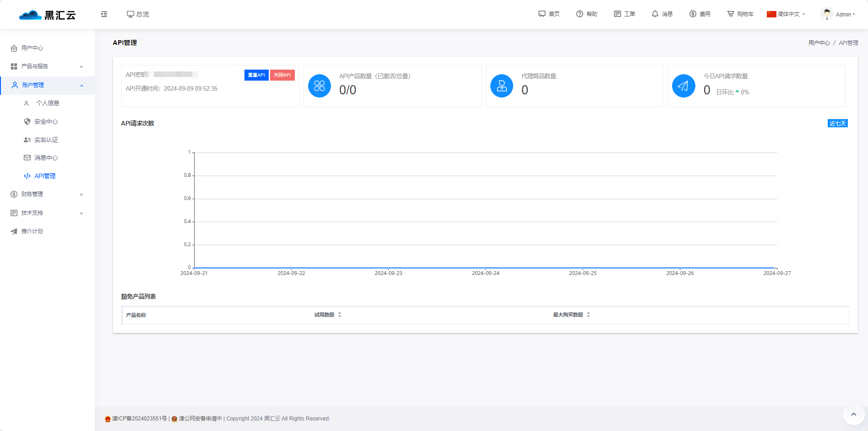
Task: Expand the 产品与服务 sidebar menu
Action: (x=47, y=66)
